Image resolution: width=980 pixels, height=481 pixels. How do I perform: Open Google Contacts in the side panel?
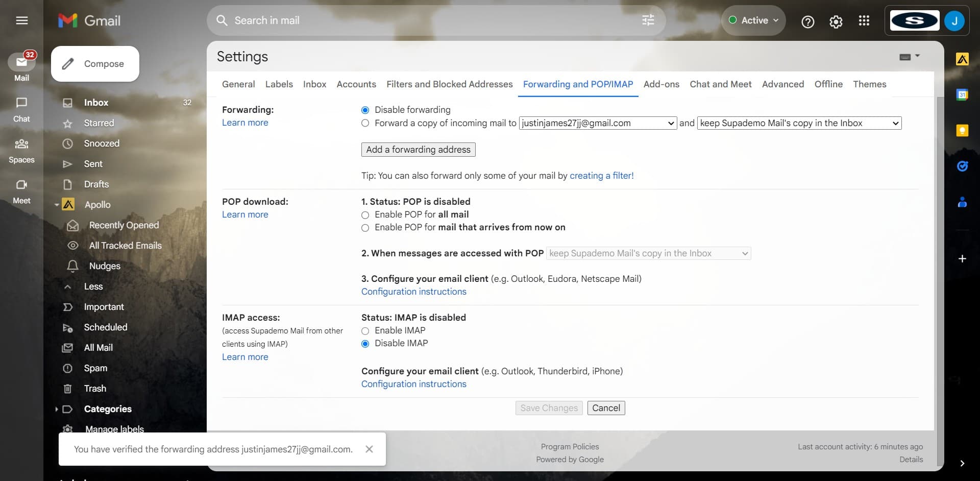[963, 203]
